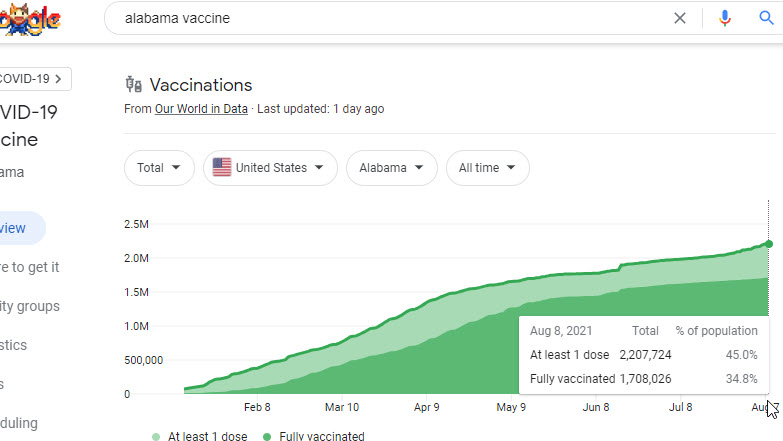Click the Google doodle logo

[x=28, y=18]
